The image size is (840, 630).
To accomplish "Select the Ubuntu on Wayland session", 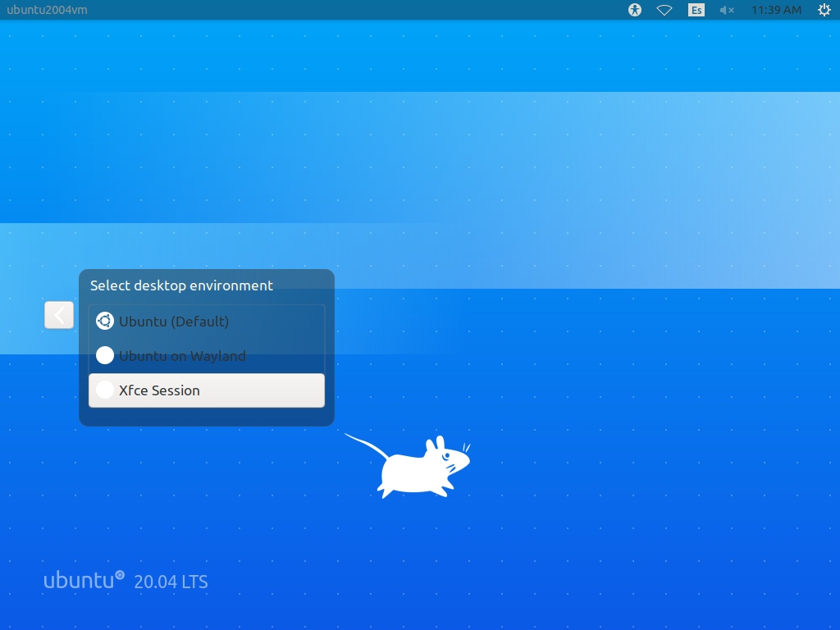I will pos(206,356).
